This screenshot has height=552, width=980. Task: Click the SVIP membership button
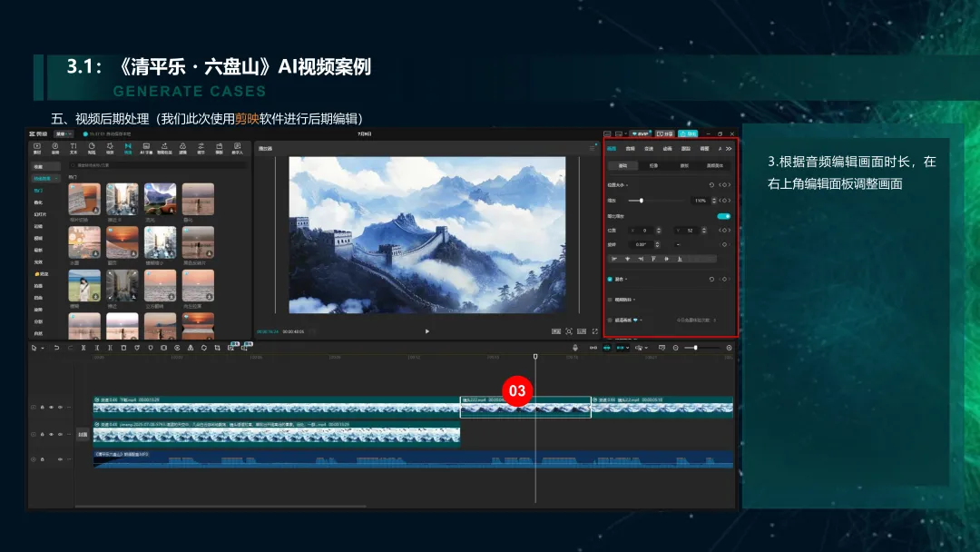coord(640,133)
